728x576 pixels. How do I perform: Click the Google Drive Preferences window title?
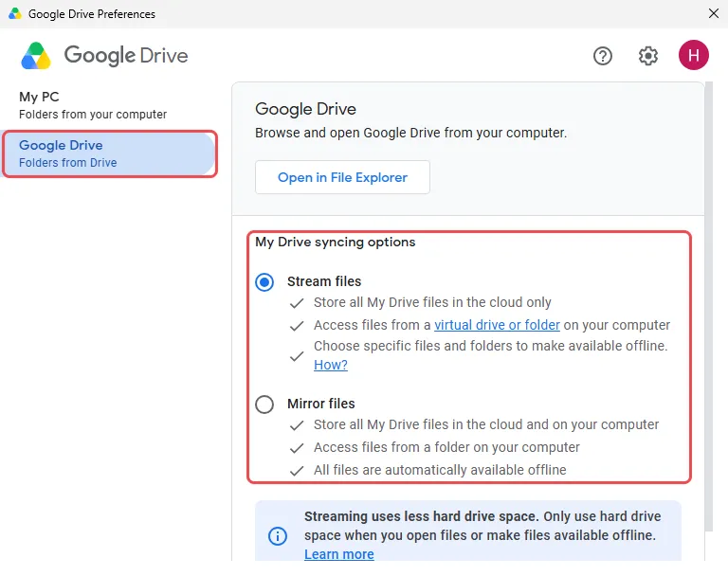[x=92, y=14]
